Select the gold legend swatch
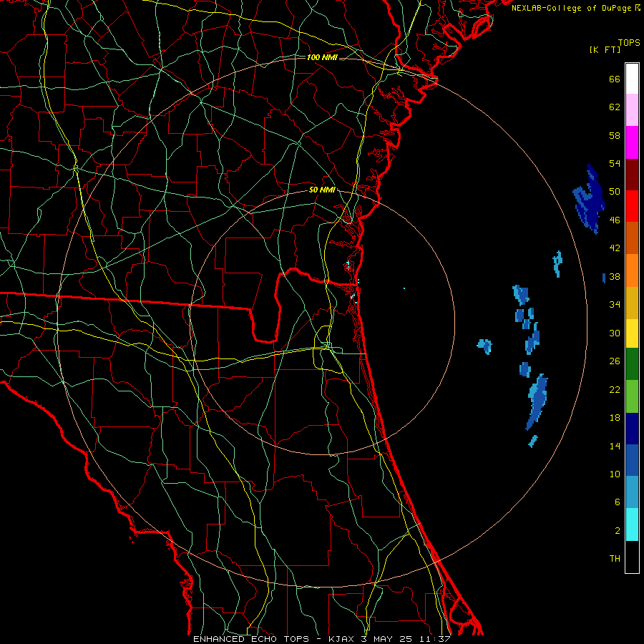This screenshot has height=644, width=644. [632, 303]
